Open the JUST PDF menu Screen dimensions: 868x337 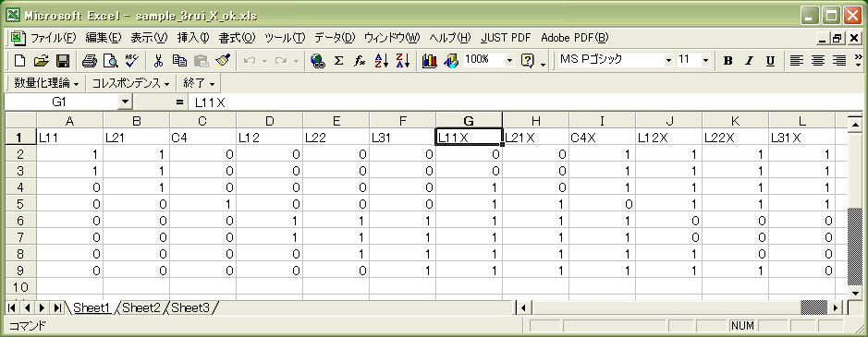point(506,38)
